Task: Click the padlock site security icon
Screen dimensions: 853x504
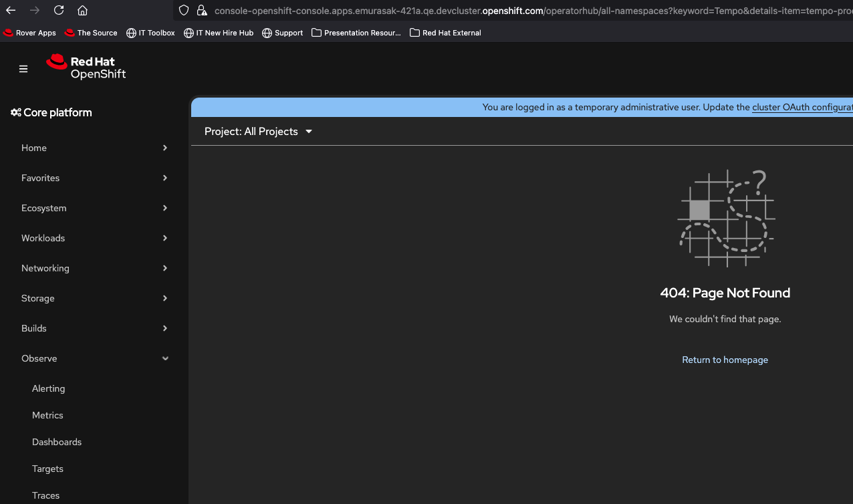Action: click(x=201, y=10)
